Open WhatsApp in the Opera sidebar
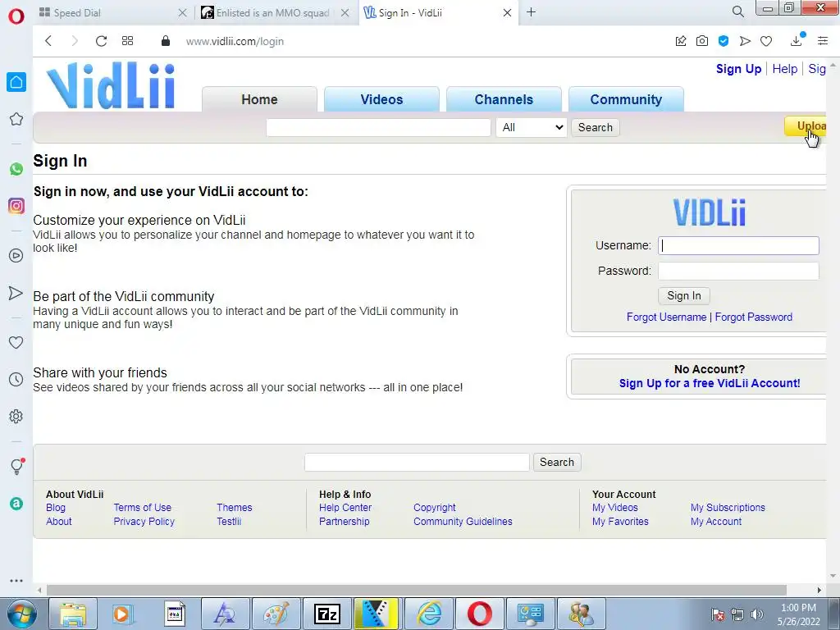Screen dimensions: 840x630 16,169
